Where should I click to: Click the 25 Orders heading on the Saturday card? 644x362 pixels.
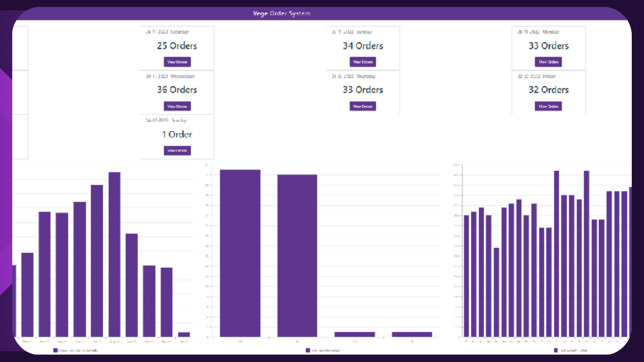pos(177,46)
